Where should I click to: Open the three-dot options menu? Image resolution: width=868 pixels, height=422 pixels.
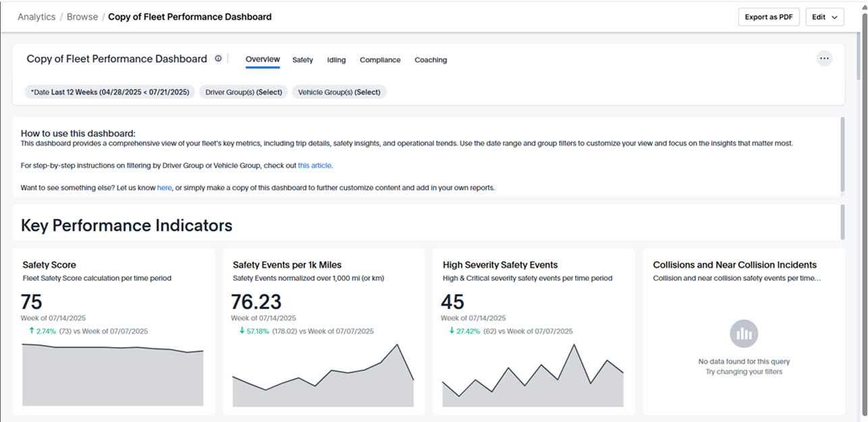[824, 58]
